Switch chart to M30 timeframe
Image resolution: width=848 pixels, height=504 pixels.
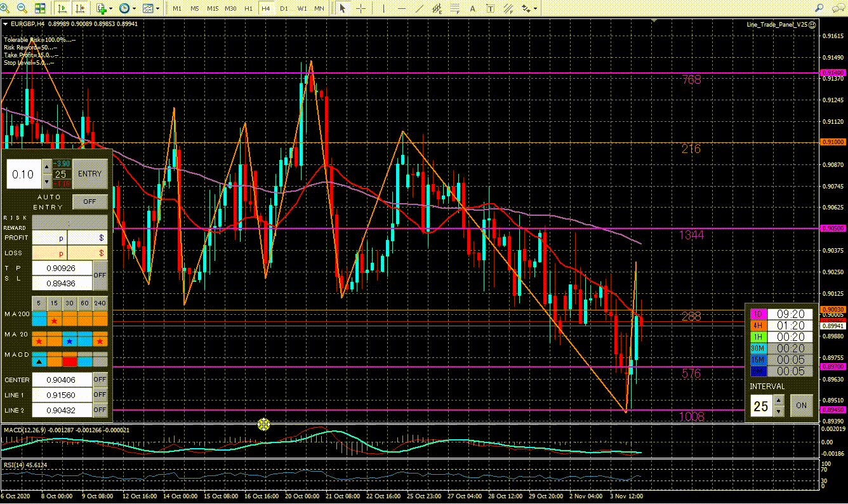(x=231, y=8)
